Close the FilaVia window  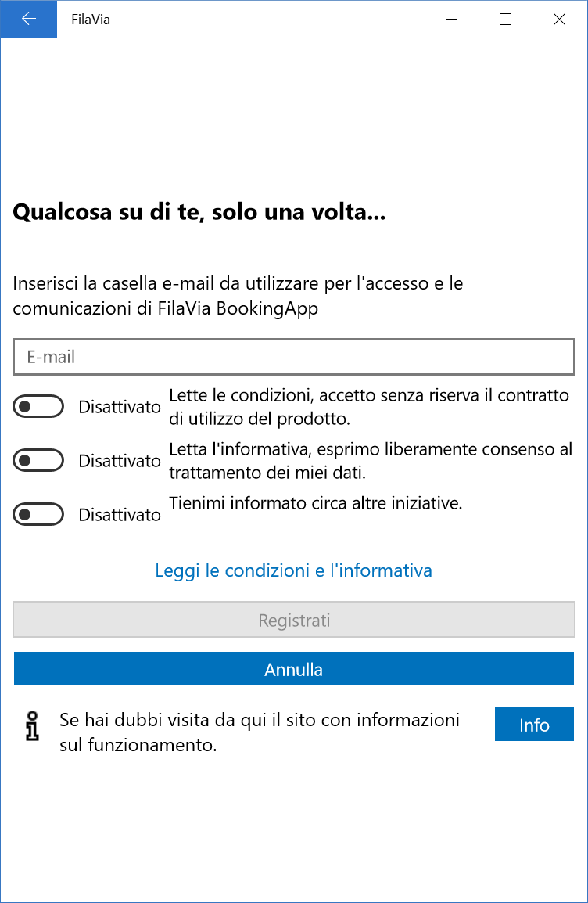[558, 19]
